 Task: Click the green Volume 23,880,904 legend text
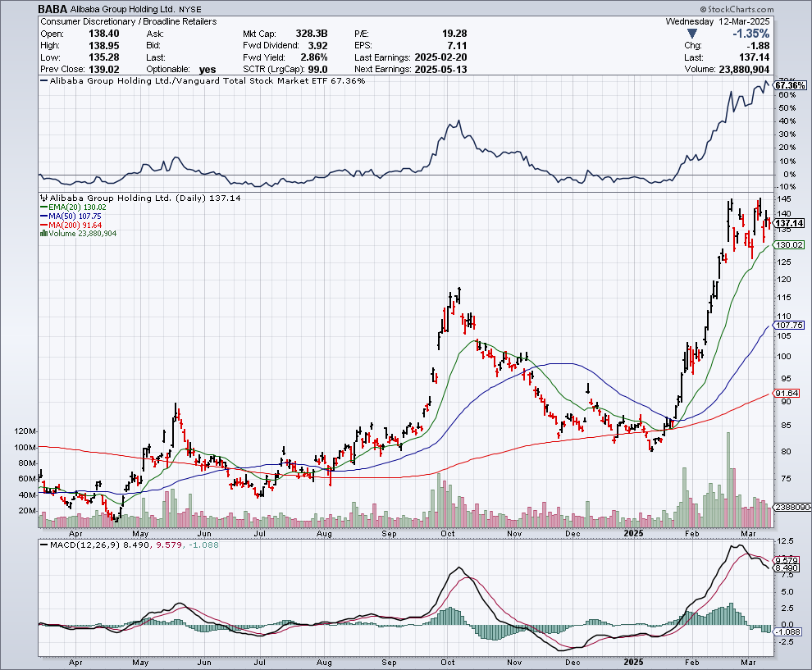83,234
